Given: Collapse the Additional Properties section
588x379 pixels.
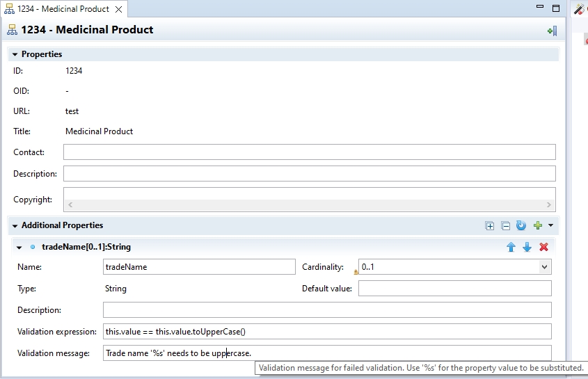Looking at the screenshot, I should tap(15, 226).
